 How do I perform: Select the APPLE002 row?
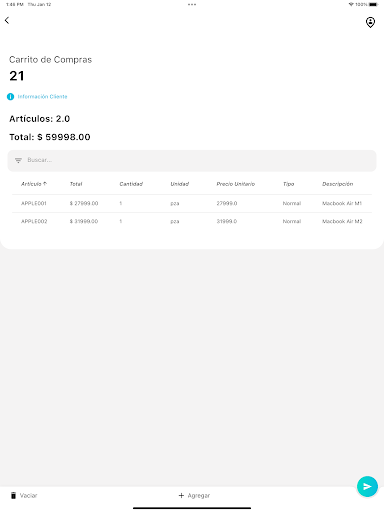[x=192, y=221]
